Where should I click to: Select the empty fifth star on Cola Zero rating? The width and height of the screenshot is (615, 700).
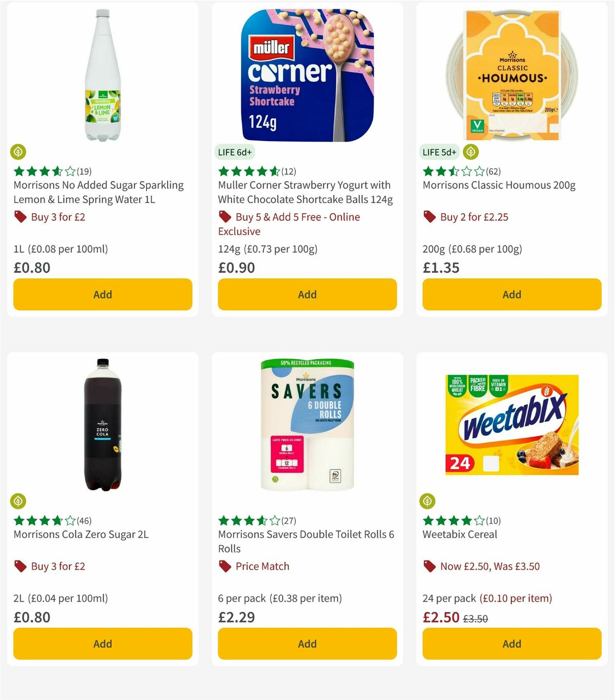(x=70, y=520)
